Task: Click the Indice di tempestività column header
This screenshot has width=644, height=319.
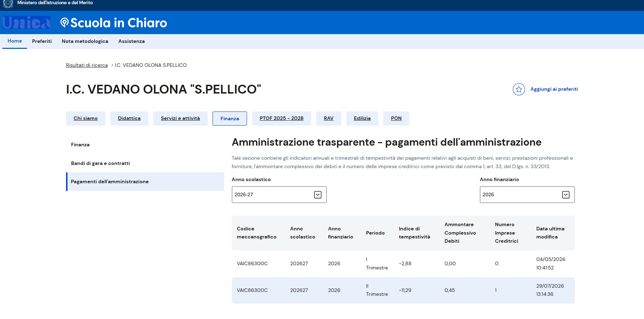Action: coord(414,233)
